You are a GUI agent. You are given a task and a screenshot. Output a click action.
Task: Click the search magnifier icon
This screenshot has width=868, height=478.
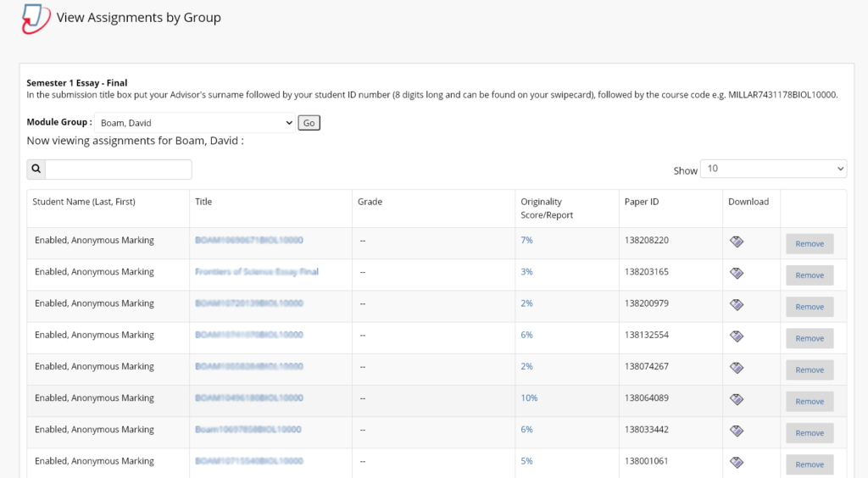click(36, 169)
